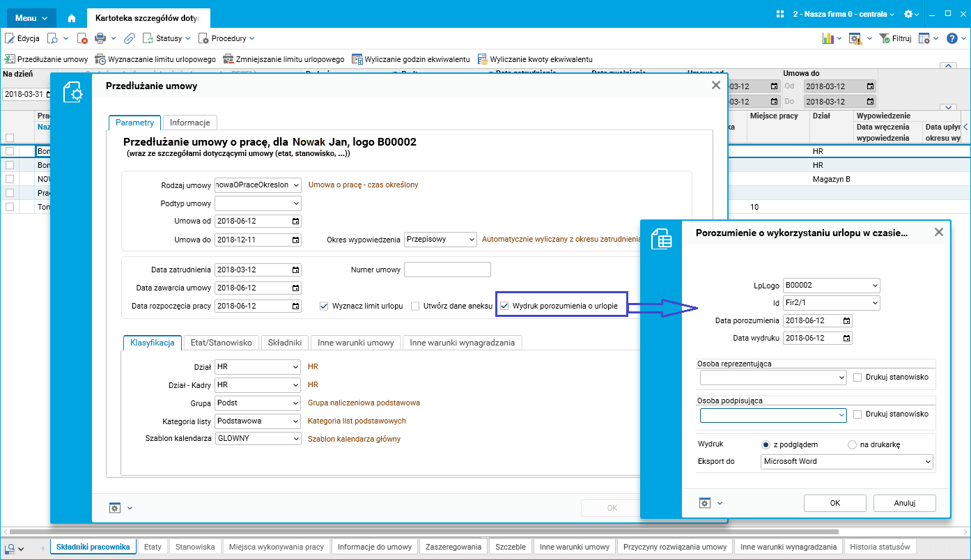Open the Składniki tab in the dialog
971x560 pixels.
(x=285, y=343)
